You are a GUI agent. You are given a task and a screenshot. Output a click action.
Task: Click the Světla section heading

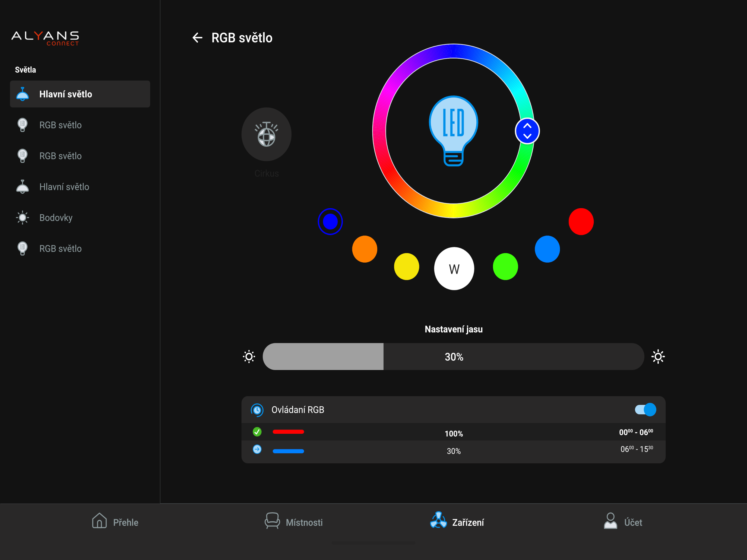(25, 70)
